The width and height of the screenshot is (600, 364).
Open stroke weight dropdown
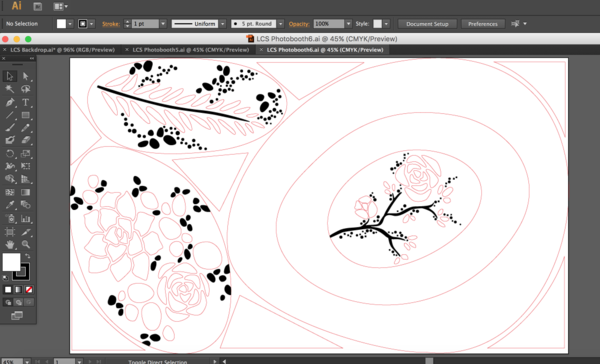coord(163,24)
